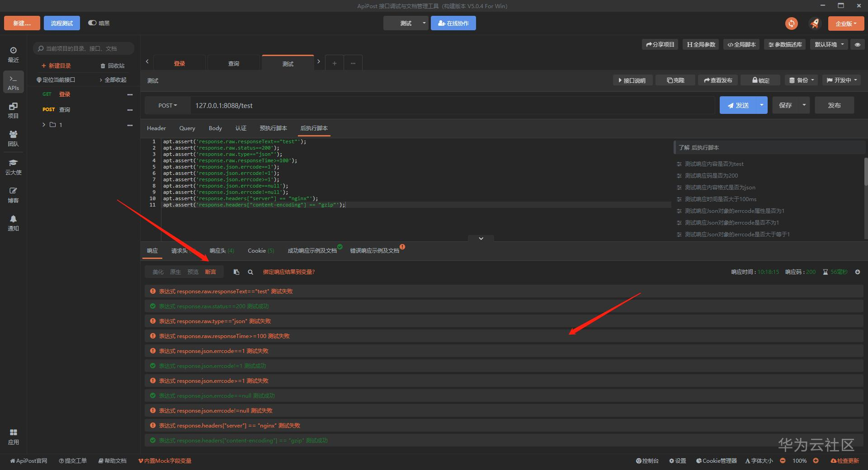Click the request URL input field

(452, 106)
